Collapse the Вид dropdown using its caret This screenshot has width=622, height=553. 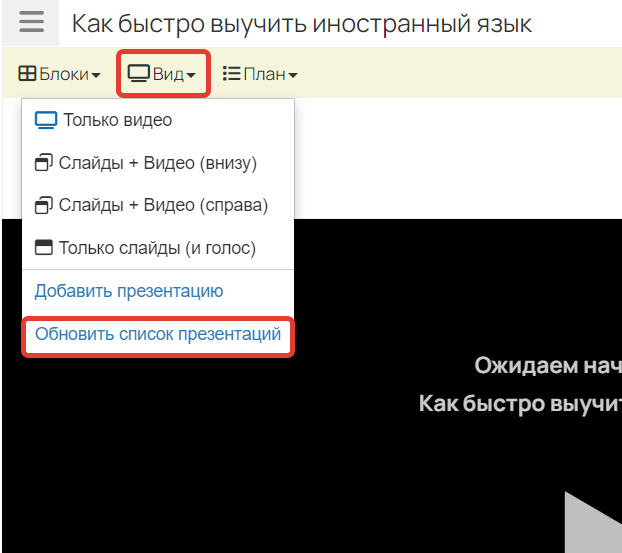coord(191,75)
